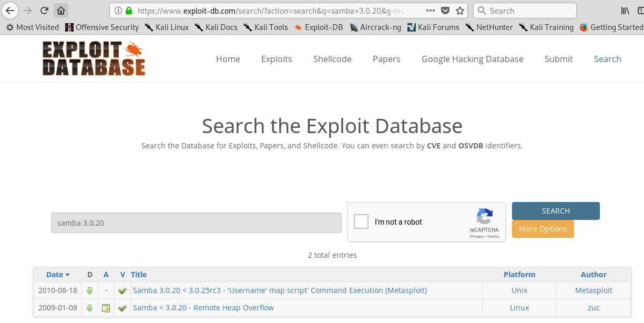Open the Papers navigation item
Image resolution: width=644 pixels, height=323 pixels.
point(386,59)
